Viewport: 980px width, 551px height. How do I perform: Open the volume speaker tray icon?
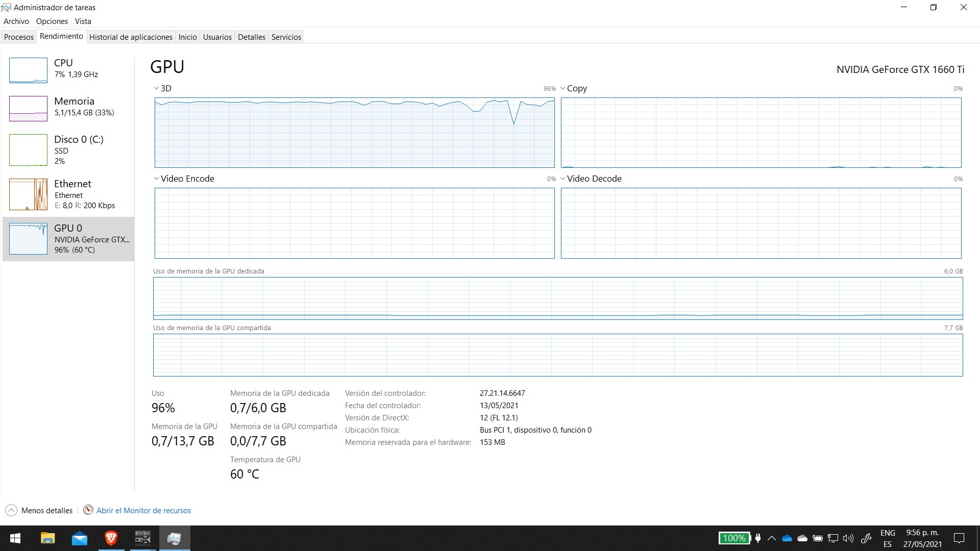point(848,538)
